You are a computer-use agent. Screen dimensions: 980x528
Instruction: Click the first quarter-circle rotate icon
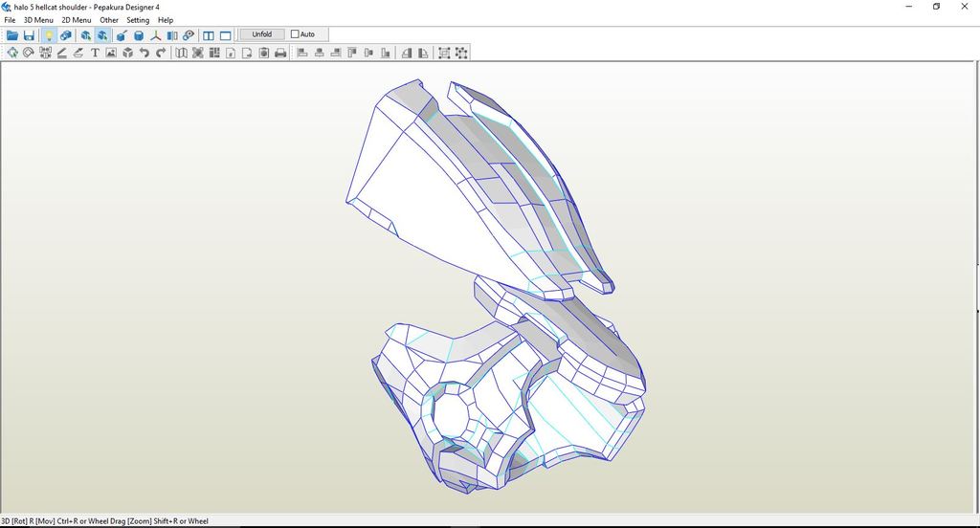click(406, 54)
